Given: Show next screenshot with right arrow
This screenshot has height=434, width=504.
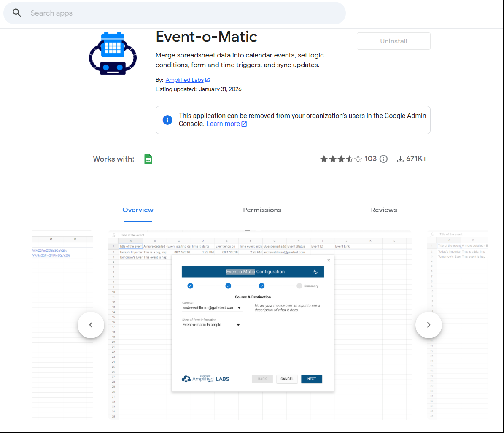Looking at the screenshot, I should point(429,325).
